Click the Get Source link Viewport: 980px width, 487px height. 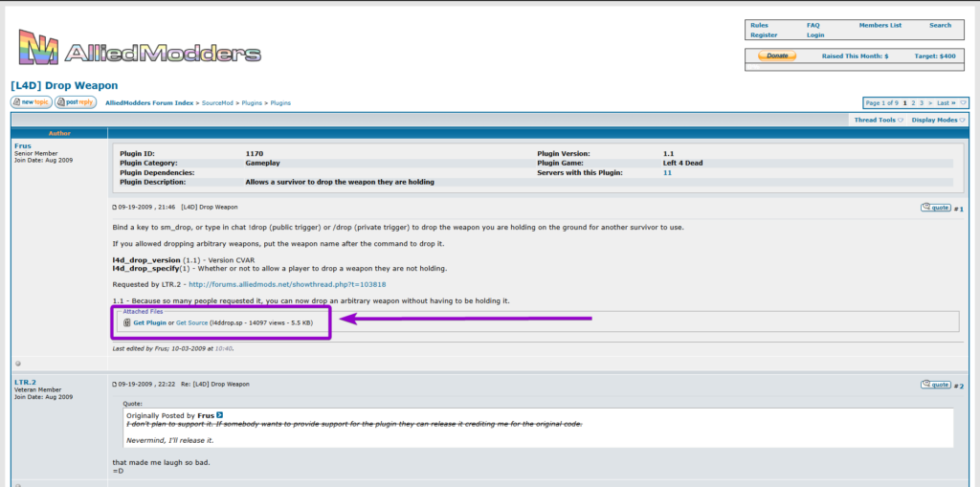point(191,322)
